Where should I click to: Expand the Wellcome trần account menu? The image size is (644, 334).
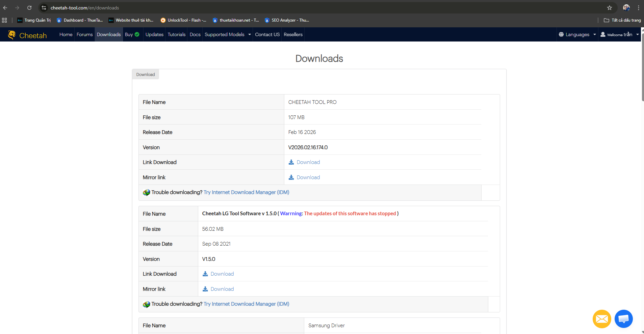click(x=620, y=34)
